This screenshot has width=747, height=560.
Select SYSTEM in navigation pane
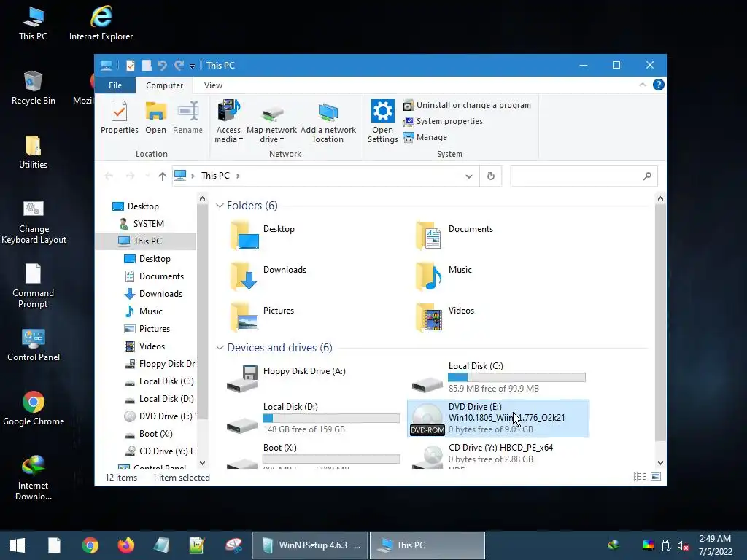click(x=148, y=224)
